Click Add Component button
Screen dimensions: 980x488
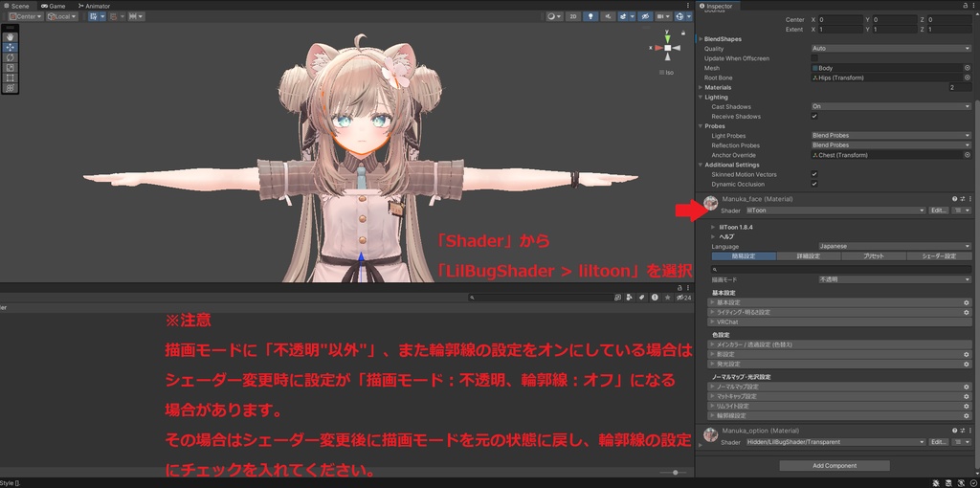pos(835,465)
